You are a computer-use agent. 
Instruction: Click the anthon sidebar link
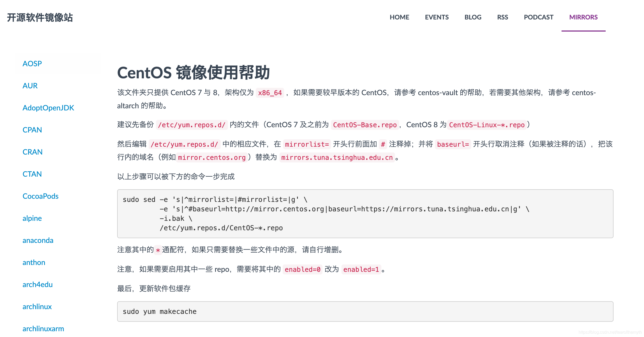click(34, 262)
